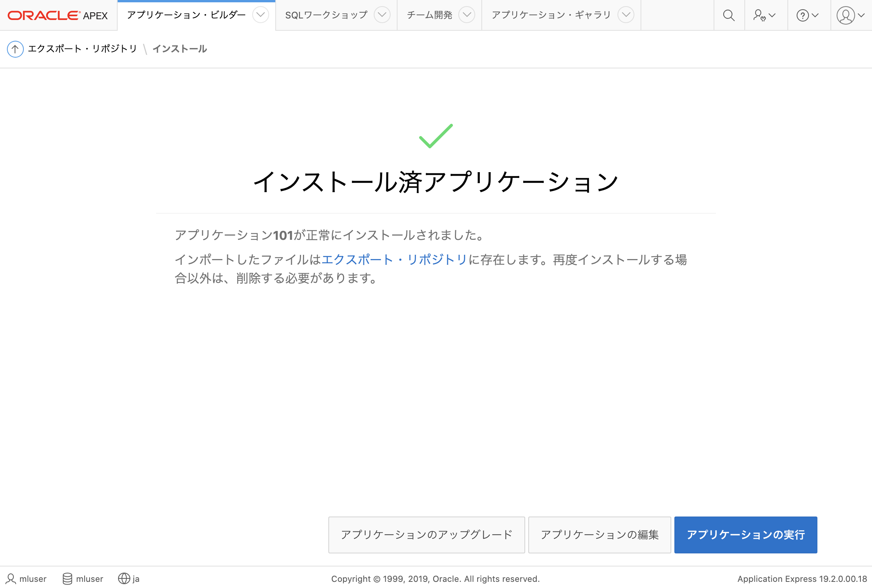872x588 pixels.
Task: Open the user account icon
Action: (846, 15)
